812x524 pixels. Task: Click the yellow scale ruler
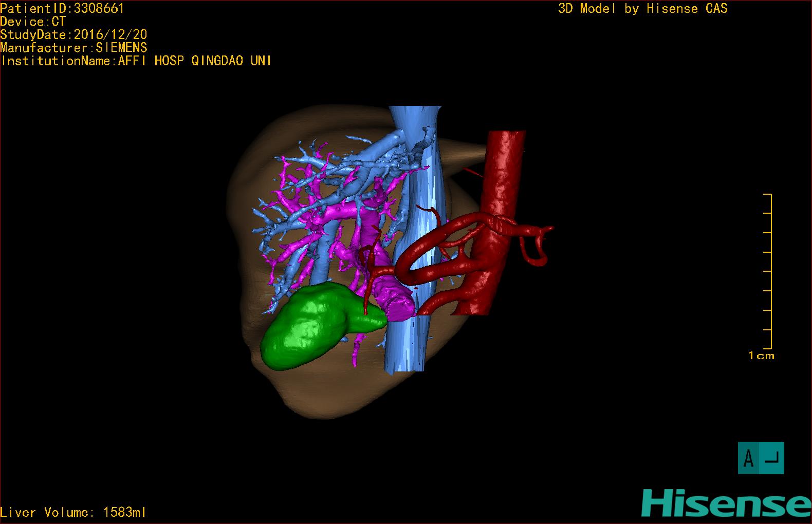point(768,271)
